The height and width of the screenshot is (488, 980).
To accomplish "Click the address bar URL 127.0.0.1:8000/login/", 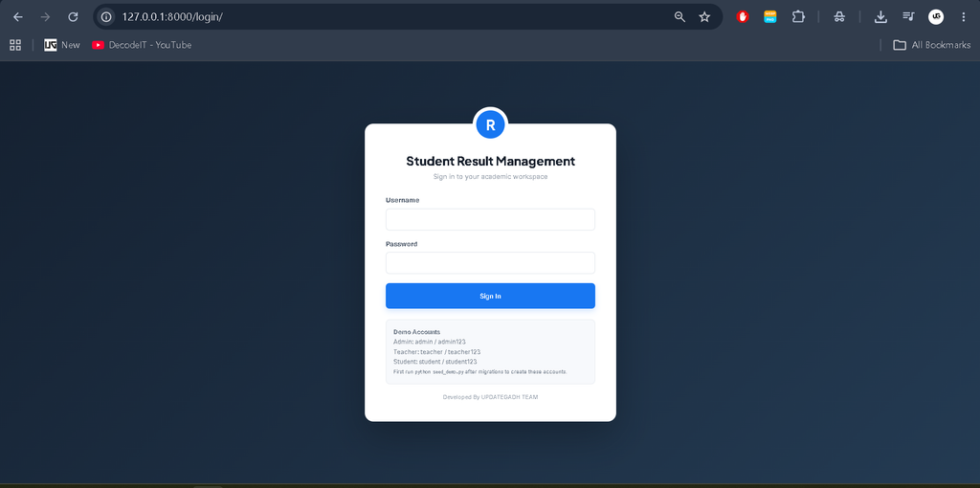I will [172, 17].
